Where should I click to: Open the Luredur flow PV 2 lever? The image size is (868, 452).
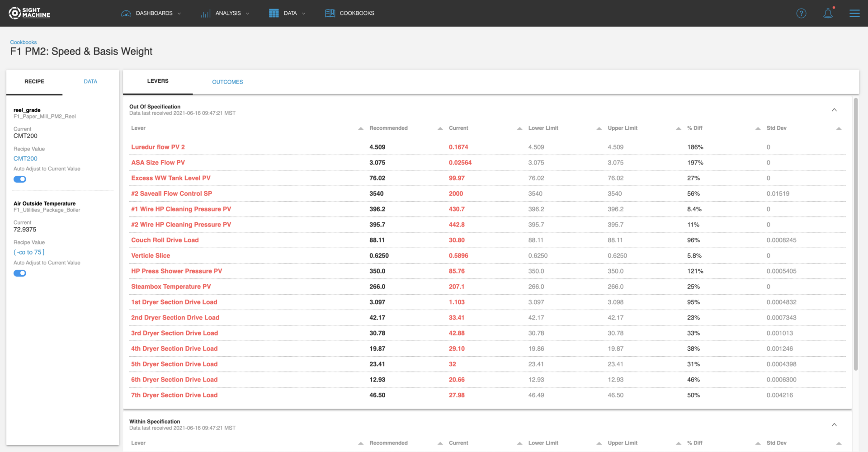[x=158, y=147]
